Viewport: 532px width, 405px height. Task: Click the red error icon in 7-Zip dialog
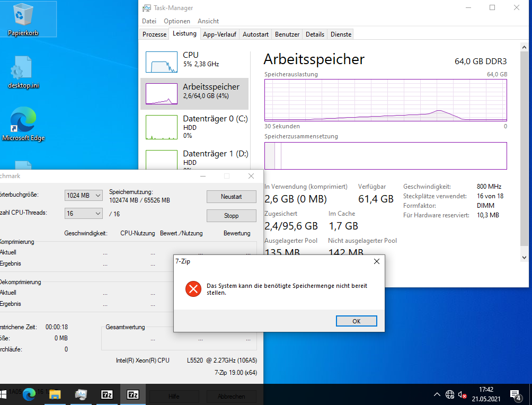193,289
